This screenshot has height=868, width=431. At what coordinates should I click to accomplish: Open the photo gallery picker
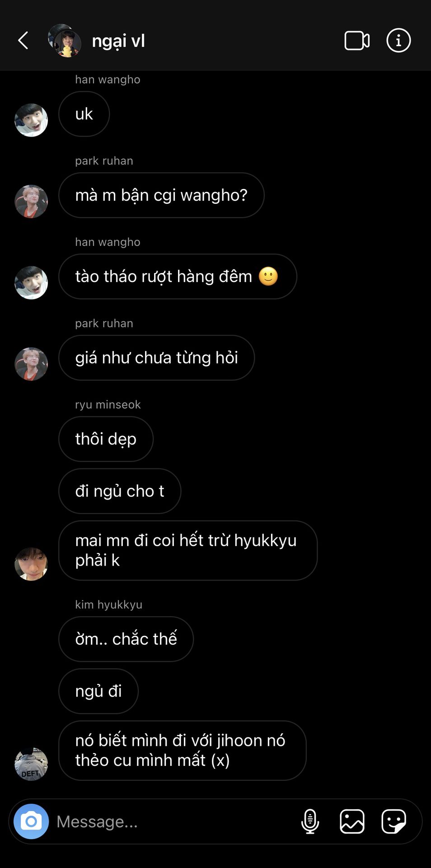point(352,821)
